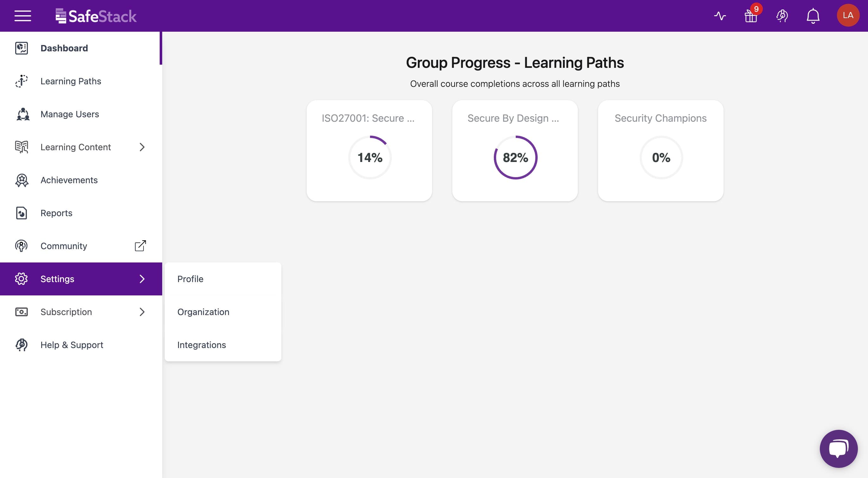The image size is (868, 478).
Task: Click the Manage Users sidebar icon
Action: click(22, 114)
